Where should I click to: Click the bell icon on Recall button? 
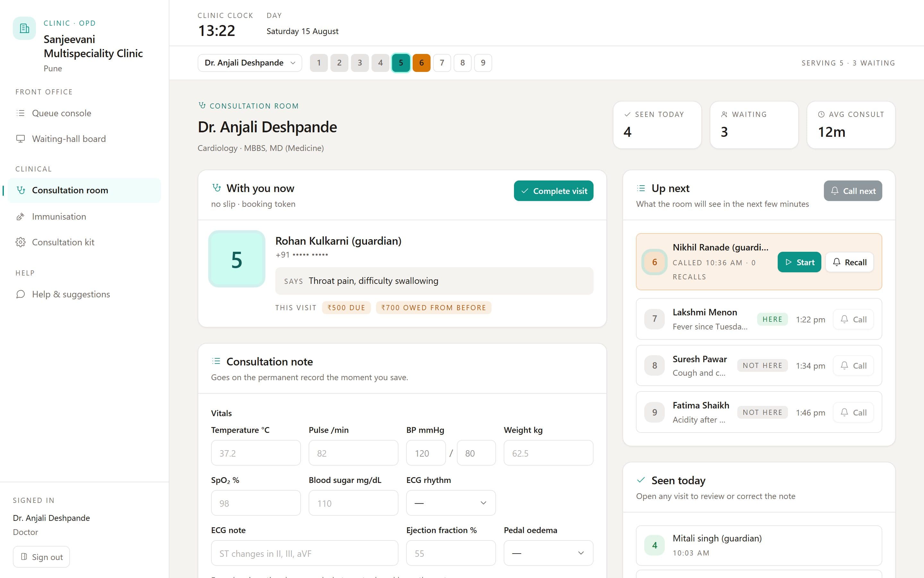click(836, 262)
